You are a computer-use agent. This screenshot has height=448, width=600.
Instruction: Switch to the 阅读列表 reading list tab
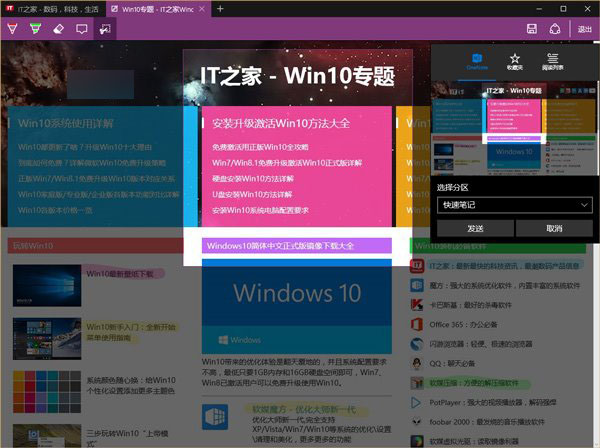[x=552, y=61]
